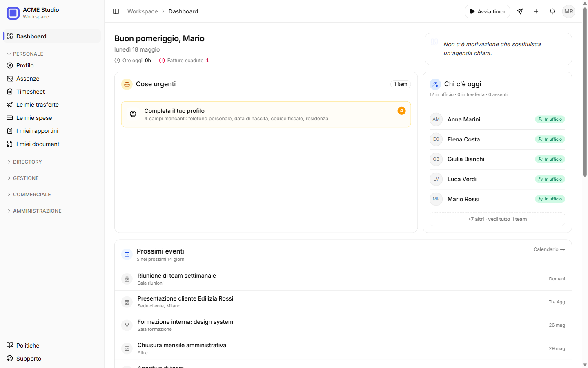Click +7 altri vedi tutto il team

coord(497,219)
